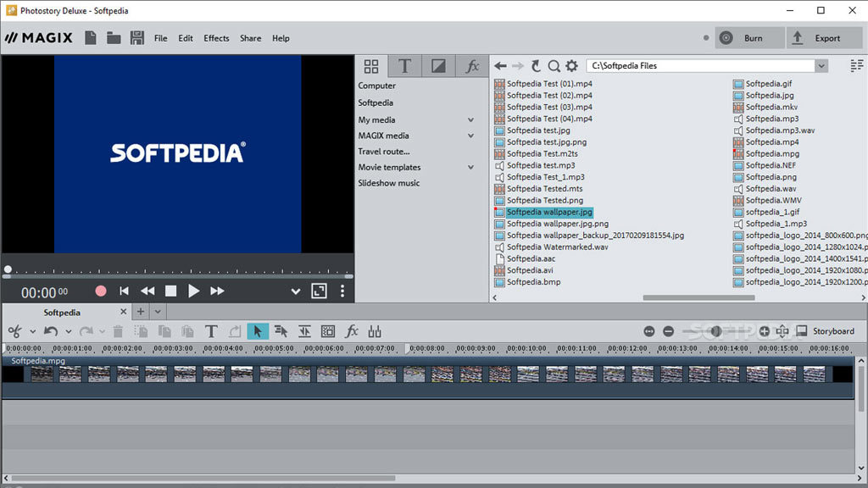868x488 pixels.
Task: Click the ungroup/split tracks tool icon
Action: (304, 331)
